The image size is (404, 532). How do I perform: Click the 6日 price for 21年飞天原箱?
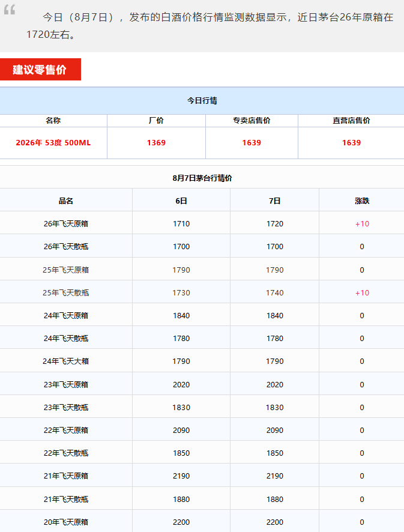(181, 476)
